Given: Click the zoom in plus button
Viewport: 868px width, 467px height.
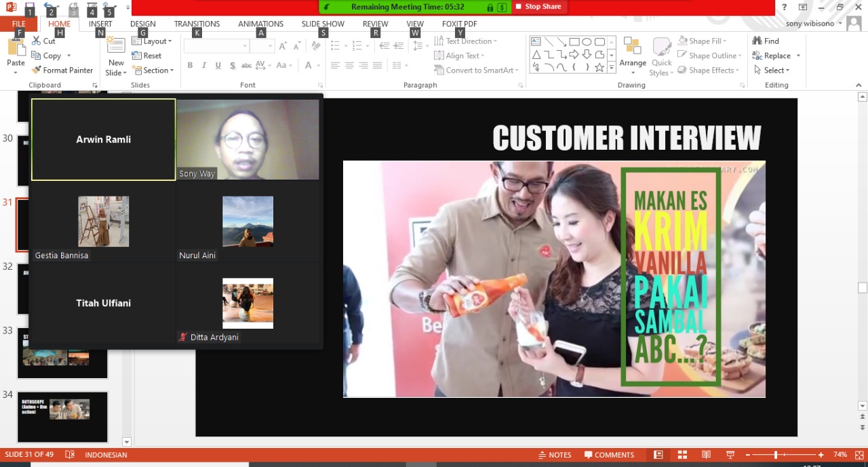Looking at the screenshot, I should point(821,455).
